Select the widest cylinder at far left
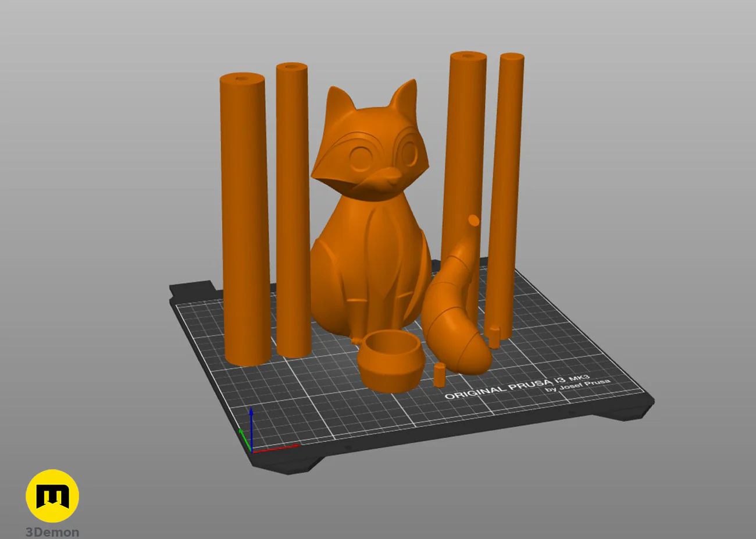756x539 pixels. point(244,219)
